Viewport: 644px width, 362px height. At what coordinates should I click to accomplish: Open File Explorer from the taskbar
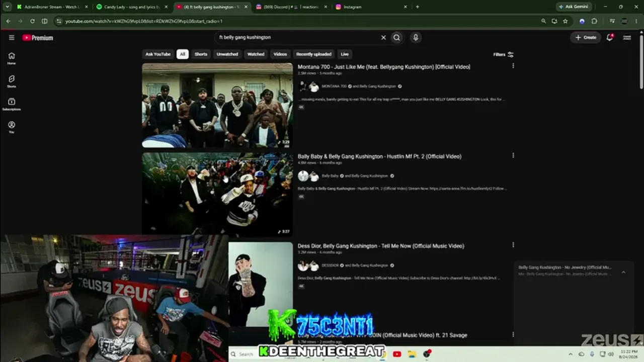point(412,354)
